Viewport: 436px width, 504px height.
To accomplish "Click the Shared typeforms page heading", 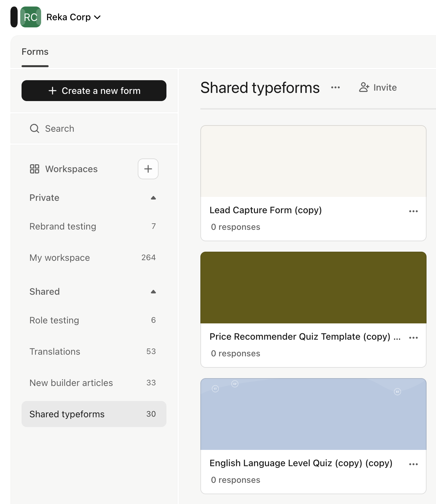I will click(260, 88).
